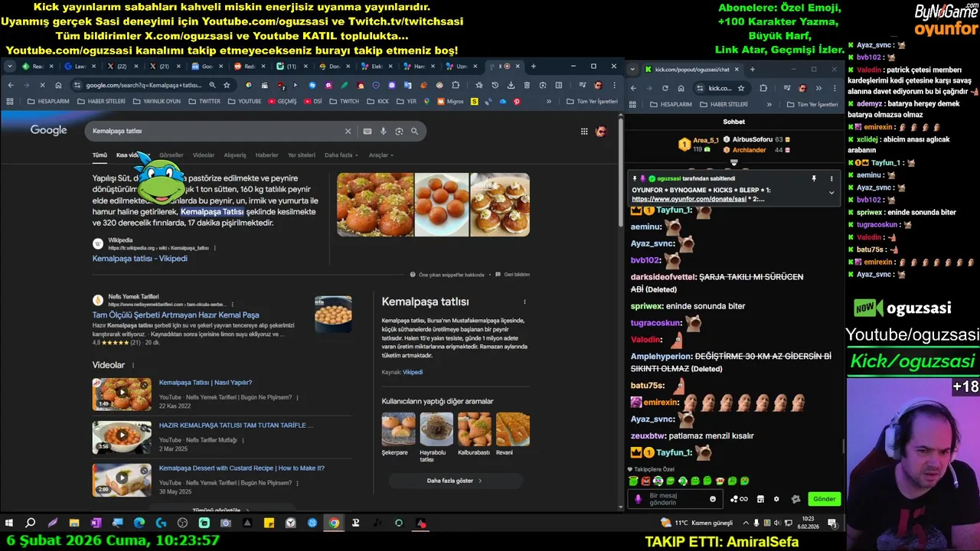Open tab search dropdown in Google window

(x=9, y=67)
